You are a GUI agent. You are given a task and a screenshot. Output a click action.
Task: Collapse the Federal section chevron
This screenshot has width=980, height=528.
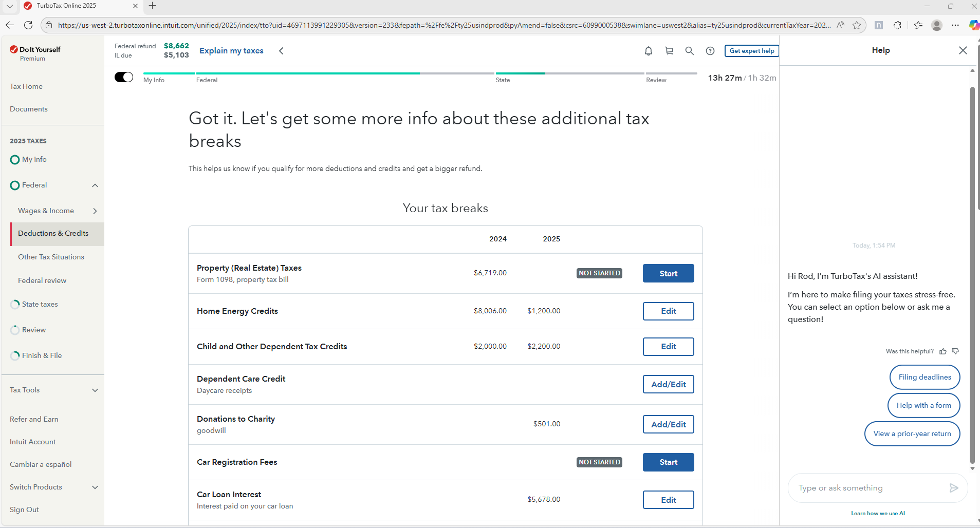(x=95, y=185)
